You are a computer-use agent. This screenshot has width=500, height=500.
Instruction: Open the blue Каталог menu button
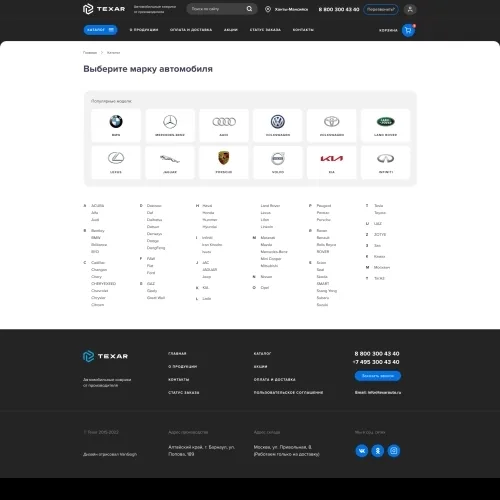(x=100, y=30)
